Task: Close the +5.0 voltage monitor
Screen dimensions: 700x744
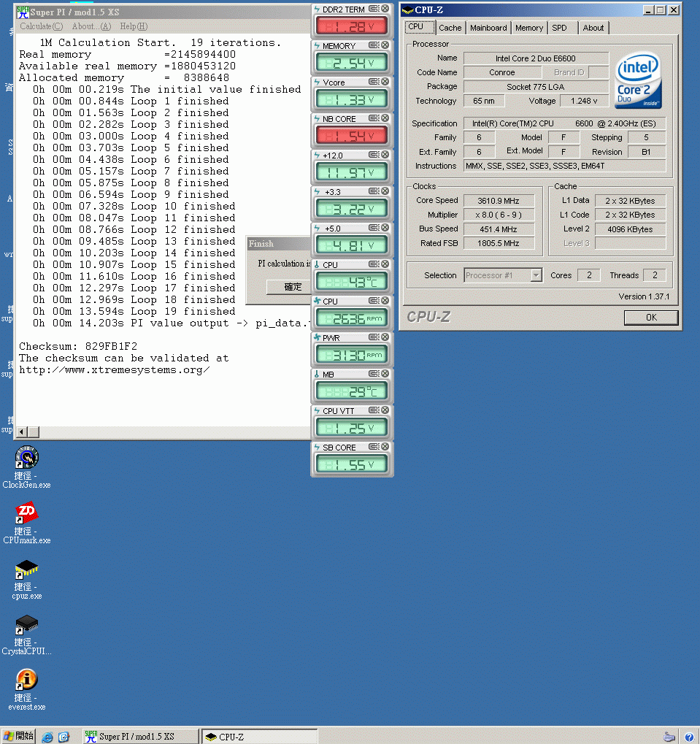Action: 385,228
